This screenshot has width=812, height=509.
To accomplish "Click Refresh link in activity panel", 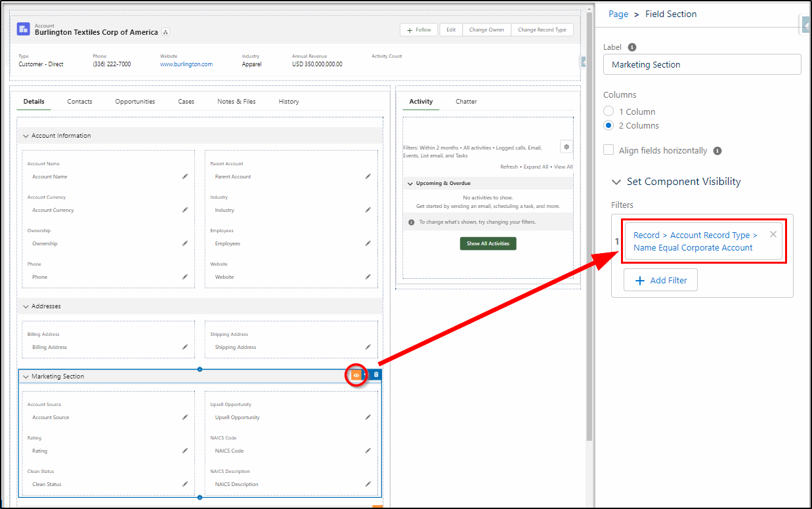I will coord(509,167).
